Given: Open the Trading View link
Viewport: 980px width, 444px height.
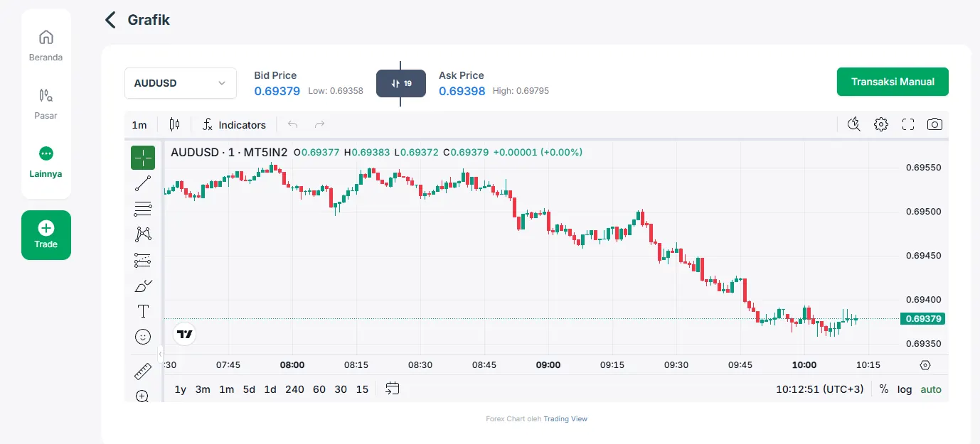Looking at the screenshot, I should 565,419.
